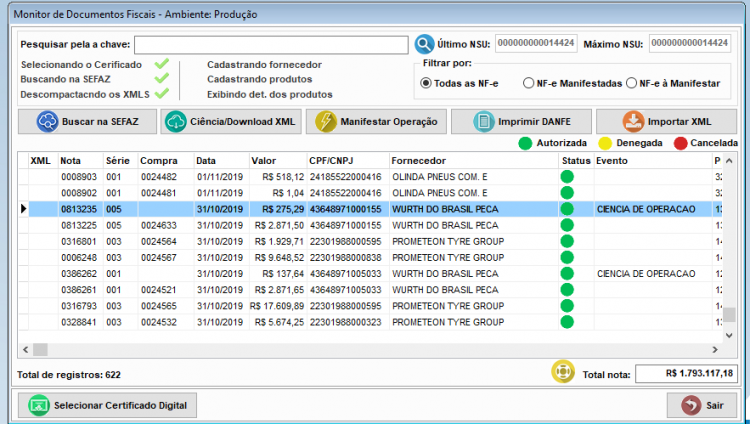Click the Importar XML download icon
This screenshot has width=750, height=424.
pos(633,122)
